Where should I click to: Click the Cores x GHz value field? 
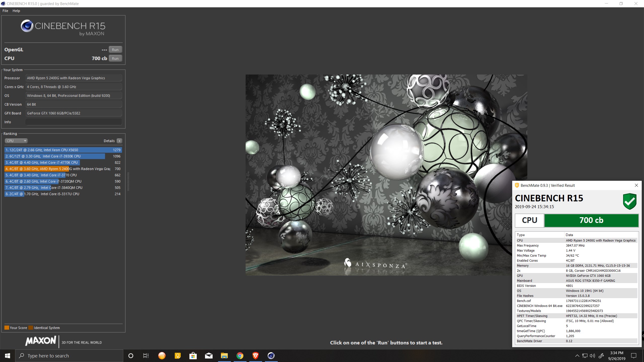74,87
